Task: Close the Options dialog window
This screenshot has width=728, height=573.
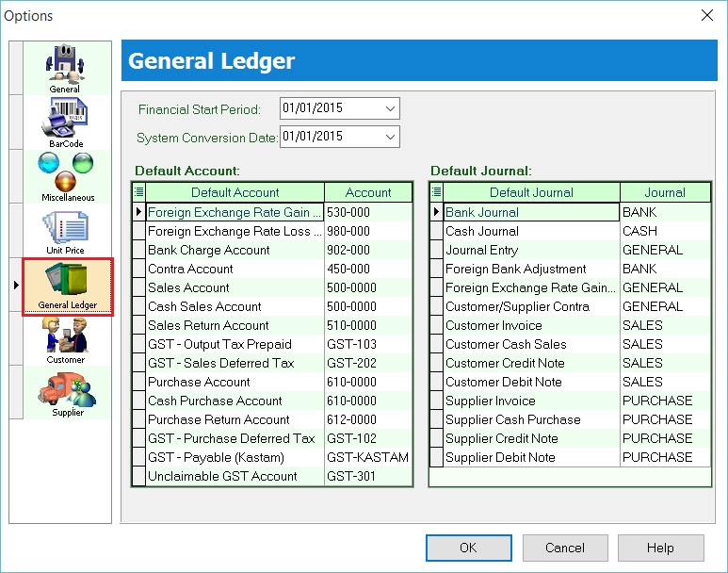Action: [x=706, y=15]
